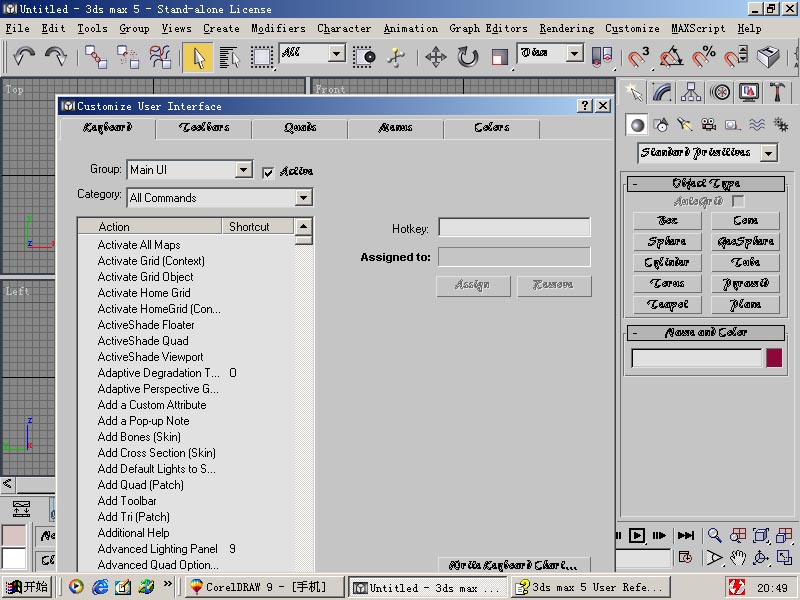Screen dimensions: 800x600
Task: Activate the Select and Scale tool
Action: coord(499,57)
